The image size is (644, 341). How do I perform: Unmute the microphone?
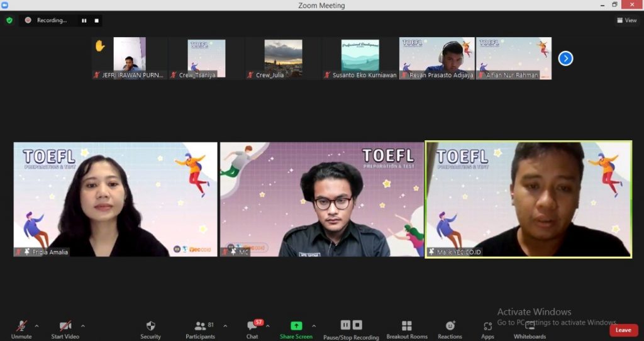point(21,326)
